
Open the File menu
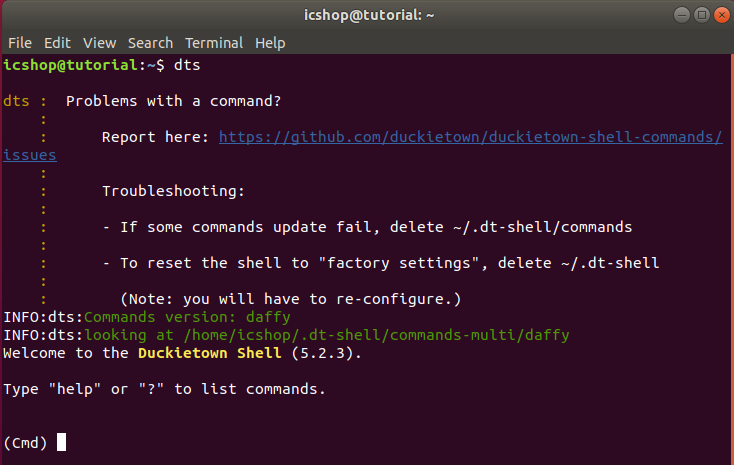click(x=20, y=43)
